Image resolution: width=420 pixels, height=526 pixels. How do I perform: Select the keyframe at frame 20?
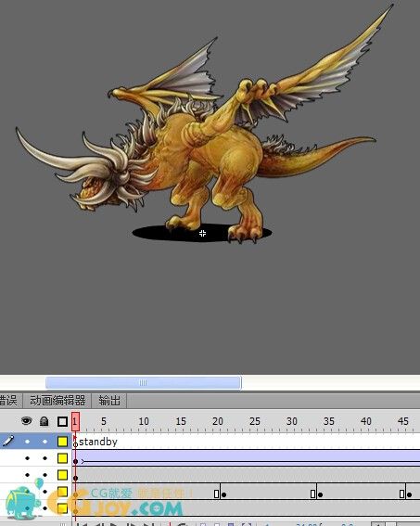click(x=224, y=494)
